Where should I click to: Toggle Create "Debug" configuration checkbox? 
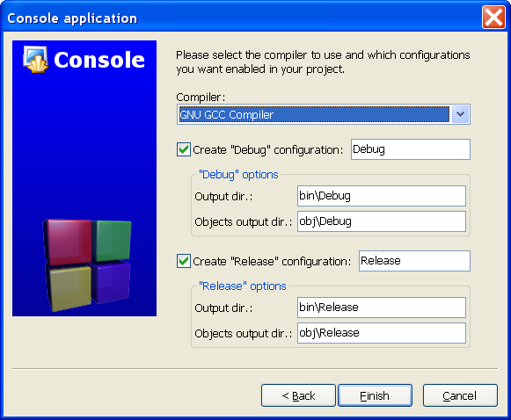pyautogui.click(x=184, y=149)
